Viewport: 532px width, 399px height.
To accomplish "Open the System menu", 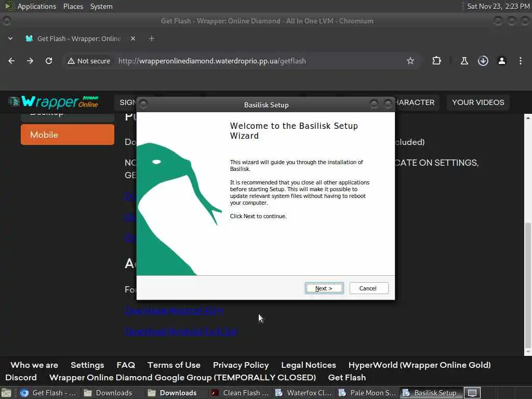I will [x=101, y=6].
